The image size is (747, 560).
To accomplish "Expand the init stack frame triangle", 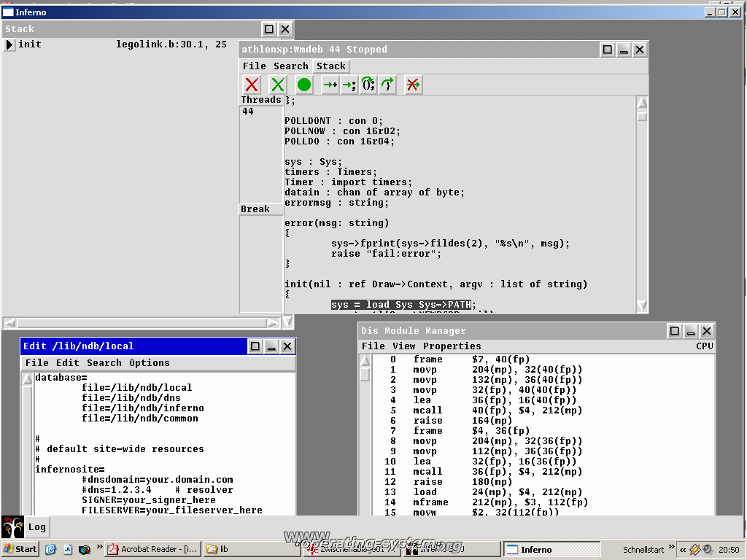I will tap(9, 44).
